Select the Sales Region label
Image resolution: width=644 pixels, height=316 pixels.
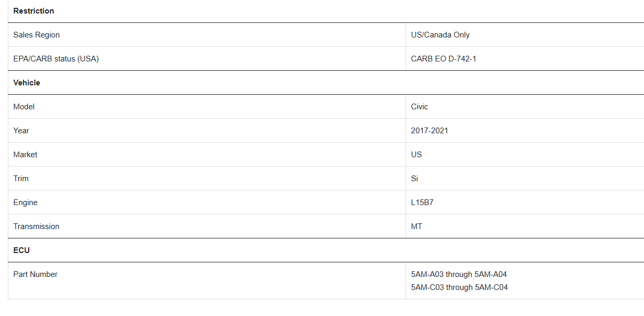[36, 35]
